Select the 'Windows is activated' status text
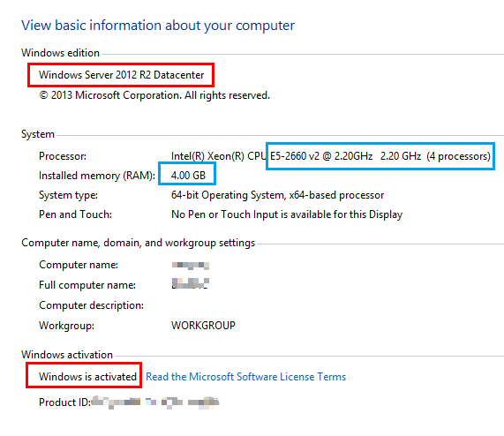Screen dimensions: 504x436 (87, 377)
